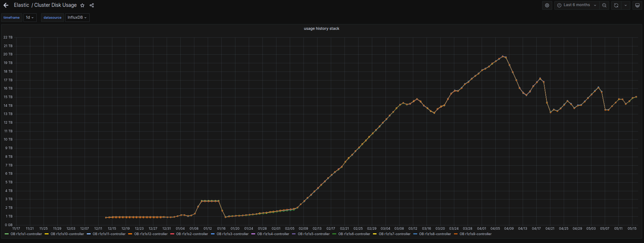Open the timeframe 1d dropdown
Screen dimensions: 644x243
click(30, 18)
